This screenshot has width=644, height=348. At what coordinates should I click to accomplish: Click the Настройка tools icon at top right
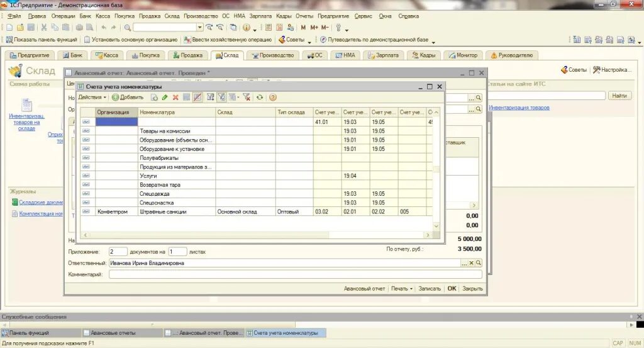(x=597, y=70)
